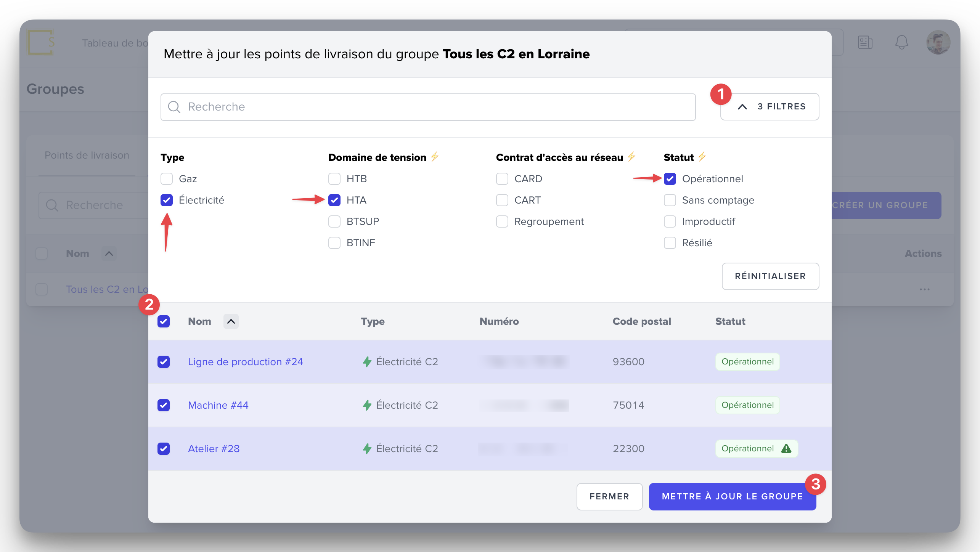This screenshot has width=980, height=552.
Task: Click the user avatar picture
Action: (x=938, y=42)
